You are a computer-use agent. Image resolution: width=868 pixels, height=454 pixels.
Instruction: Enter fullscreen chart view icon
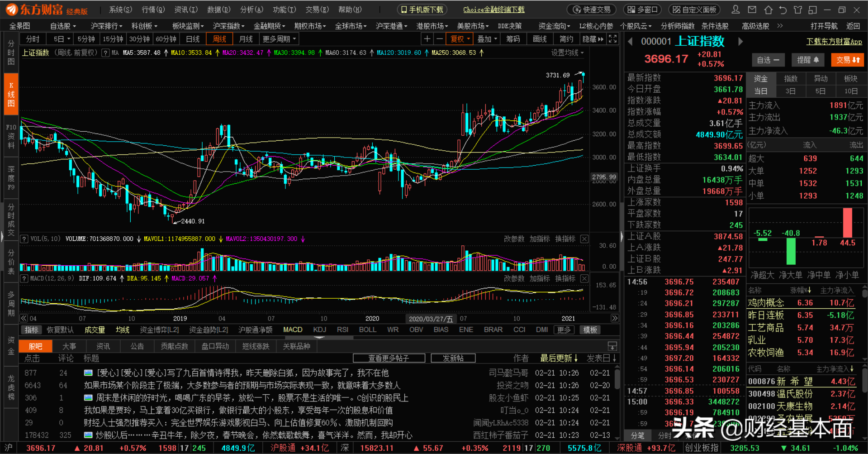pos(612,39)
